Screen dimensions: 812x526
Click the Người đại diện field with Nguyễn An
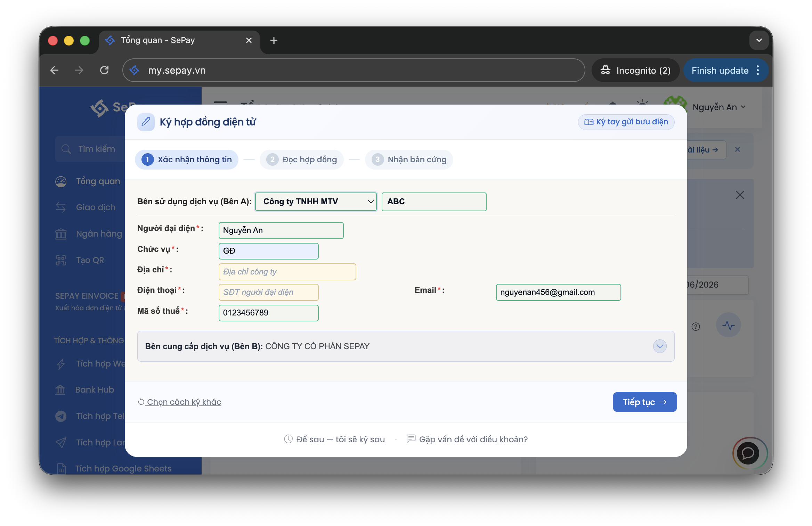[281, 230]
